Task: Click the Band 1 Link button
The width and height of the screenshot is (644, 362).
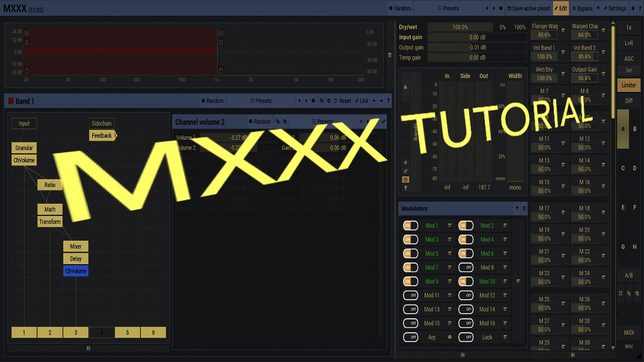Action: click(362, 101)
